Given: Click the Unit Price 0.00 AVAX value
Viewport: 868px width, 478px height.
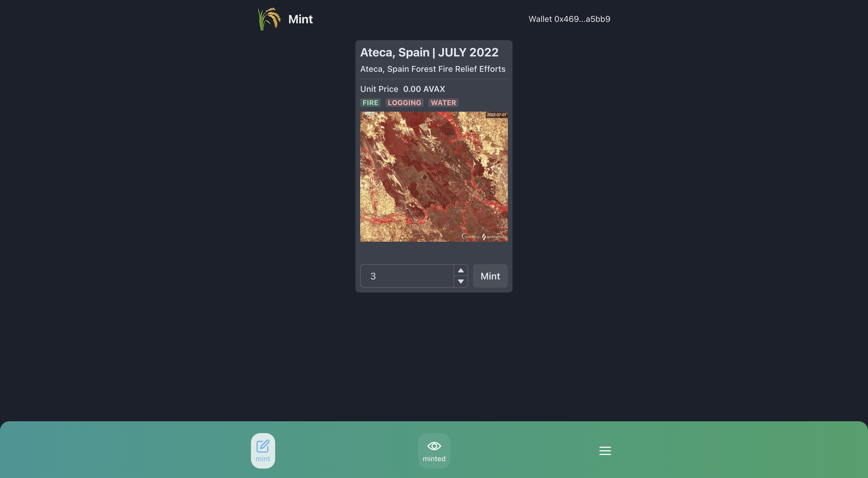Looking at the screenshot, I should coord(424,89).
